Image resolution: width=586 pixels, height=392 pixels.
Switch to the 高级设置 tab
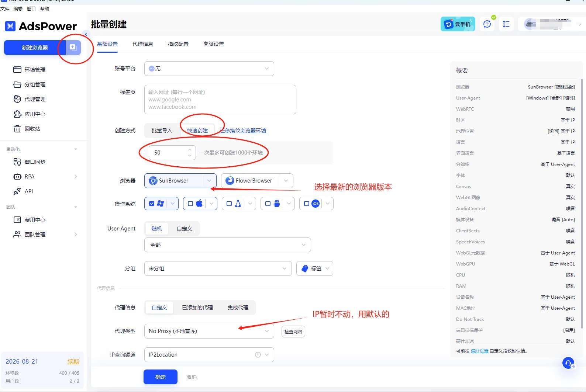click(x=214, y=44)
